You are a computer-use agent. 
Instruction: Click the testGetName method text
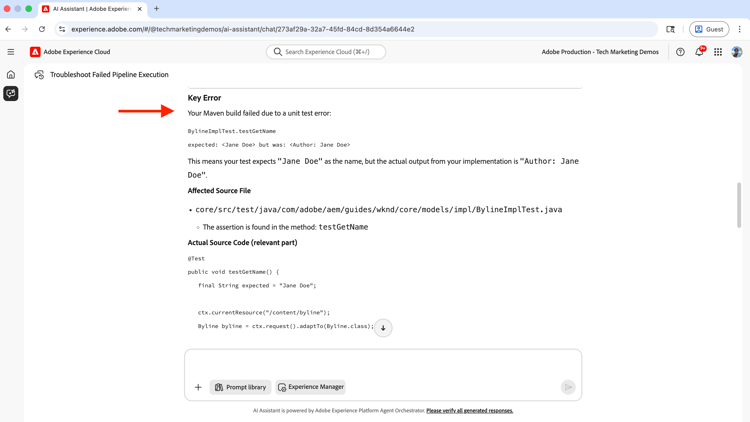(343, 227)
